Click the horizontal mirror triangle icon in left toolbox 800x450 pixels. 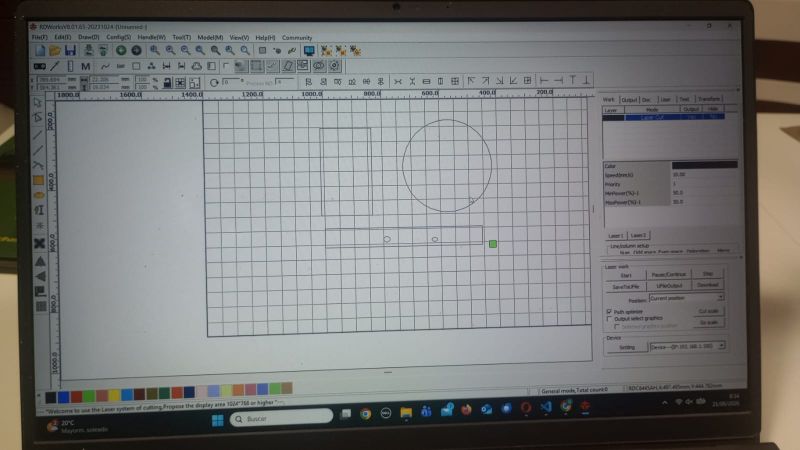40,277
